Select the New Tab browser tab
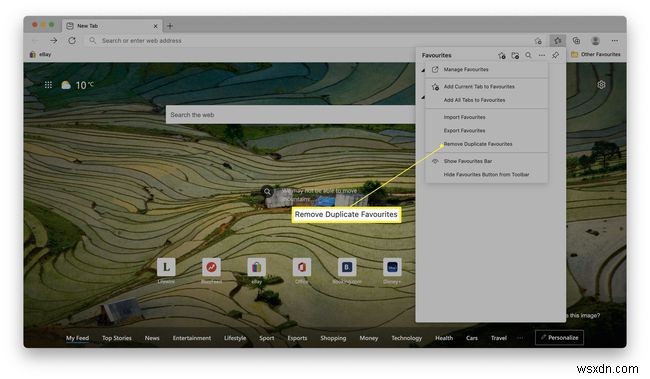The image size is (650, 379). (112, 26)
